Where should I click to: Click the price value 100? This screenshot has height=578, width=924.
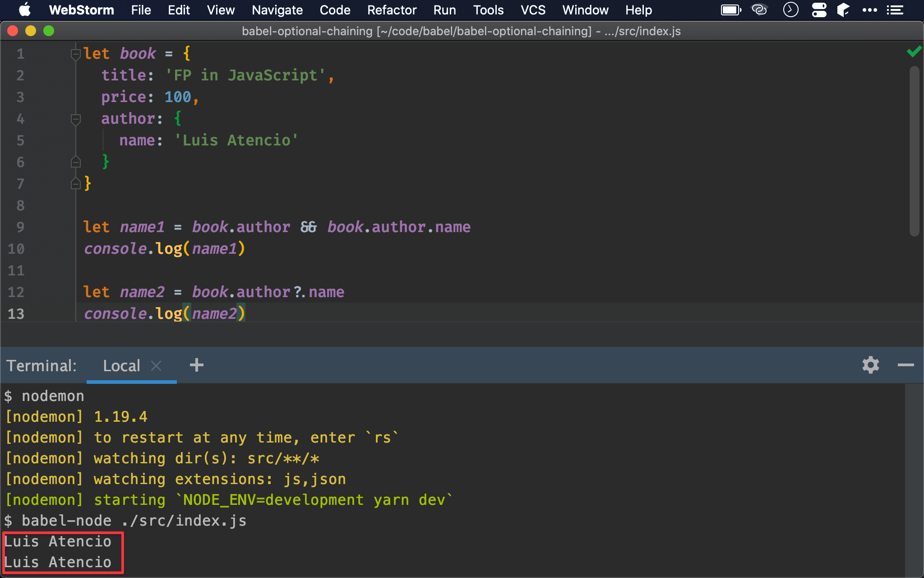pyautogui.click(x=178, y=97)
